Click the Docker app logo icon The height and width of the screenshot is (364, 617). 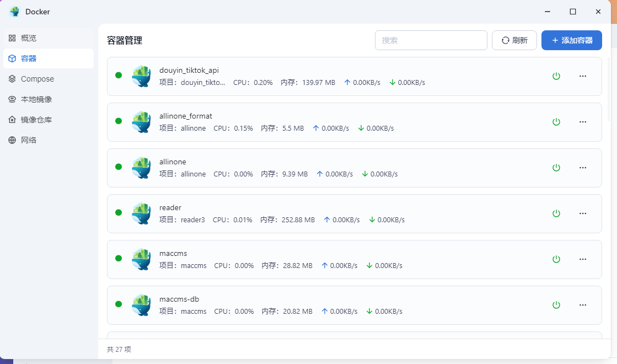pos(15,12)
